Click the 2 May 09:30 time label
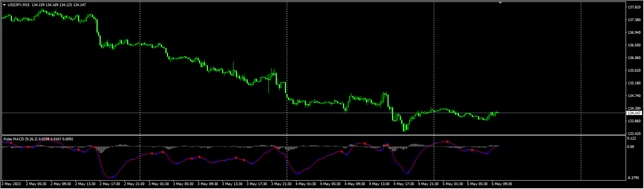 point(61,184)
